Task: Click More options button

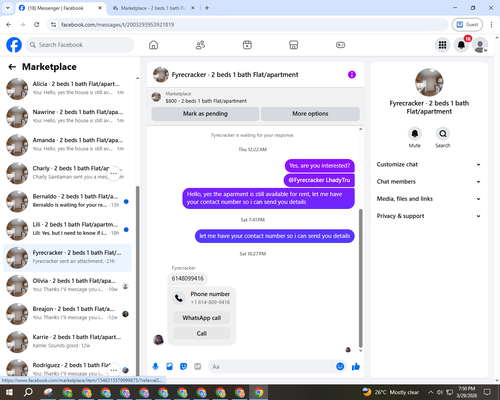Action: 310,114
